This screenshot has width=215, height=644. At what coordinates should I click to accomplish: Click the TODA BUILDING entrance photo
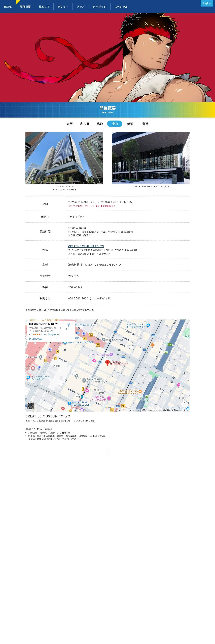150,158
